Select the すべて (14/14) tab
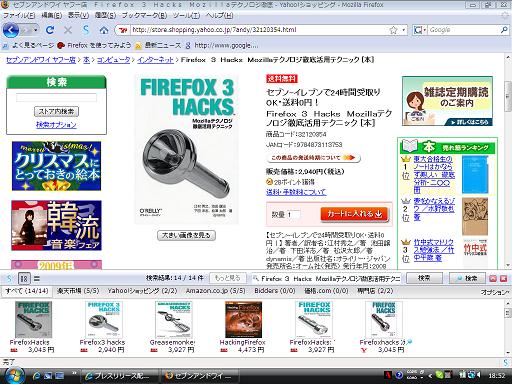Image resolution: width=512 pixels, height=384 pixels. [27, 291]
